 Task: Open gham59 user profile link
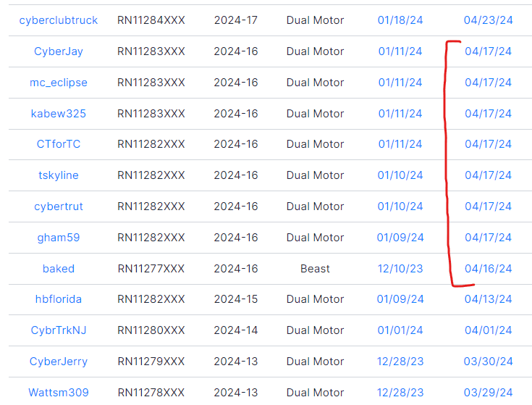tap(59, 238)
